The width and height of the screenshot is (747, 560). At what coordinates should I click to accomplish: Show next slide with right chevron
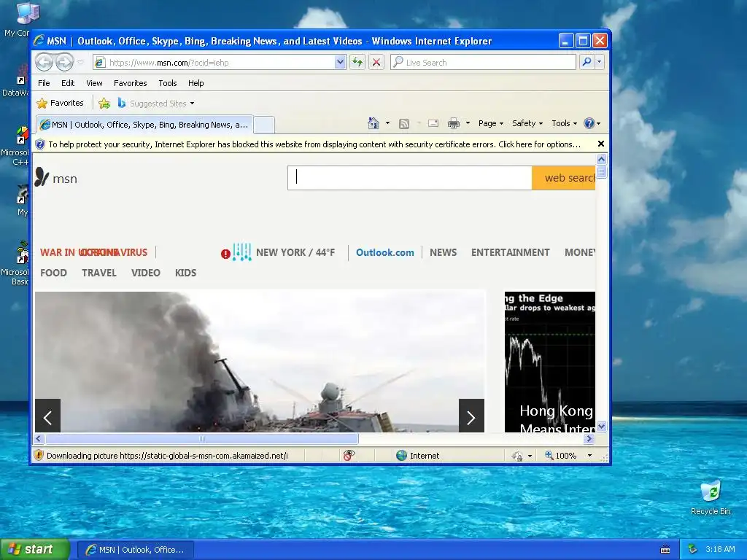[471, 416]
